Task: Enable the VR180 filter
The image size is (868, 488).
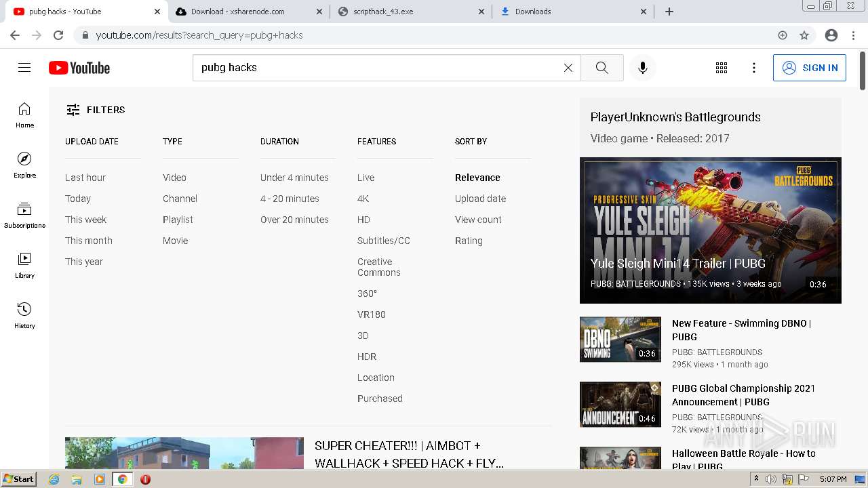Action: pyautogui.click(x=372, y=314)
